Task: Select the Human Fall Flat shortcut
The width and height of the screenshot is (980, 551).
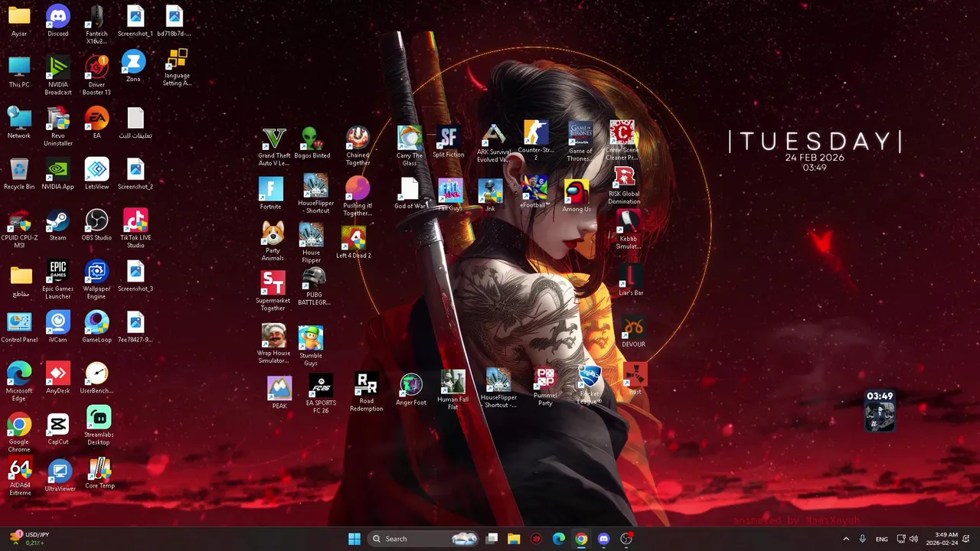Action: (452, 390)
